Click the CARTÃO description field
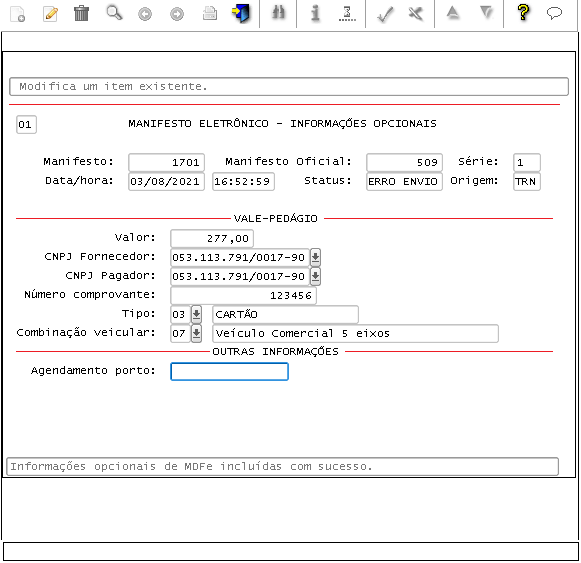 [x=285, y=314]
